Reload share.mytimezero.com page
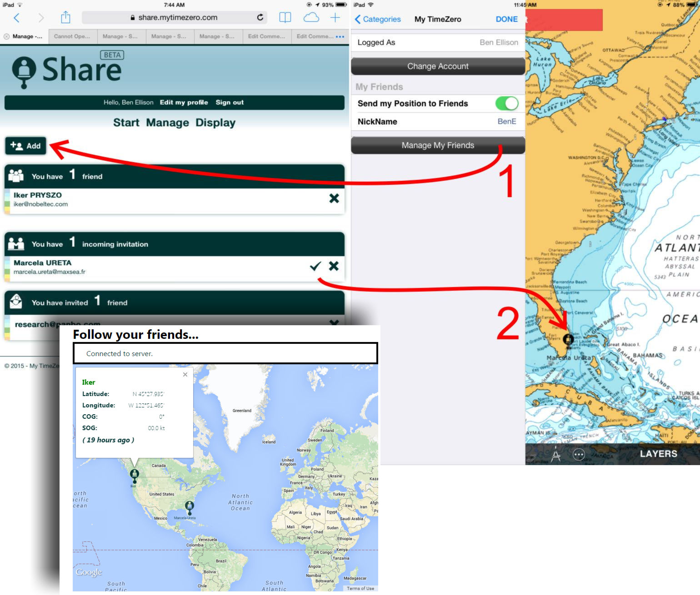The height and width of the screenshot is (595, 700). [260, 17]
